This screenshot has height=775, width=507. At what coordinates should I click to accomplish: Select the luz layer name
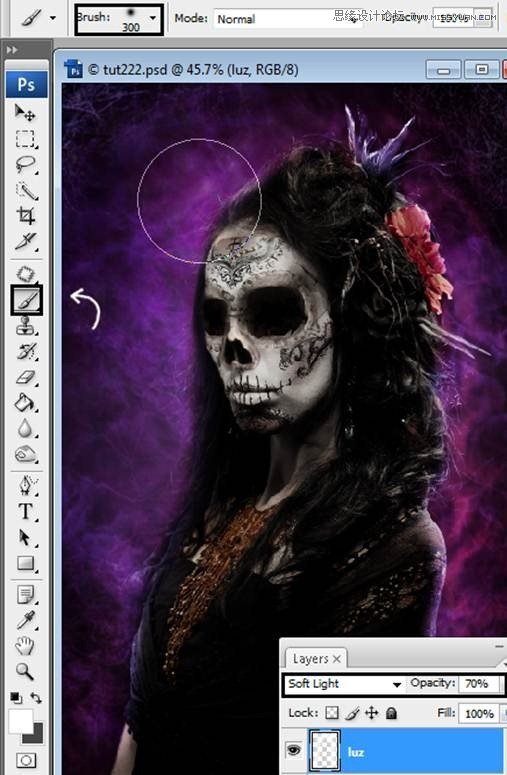click(356, 752)
